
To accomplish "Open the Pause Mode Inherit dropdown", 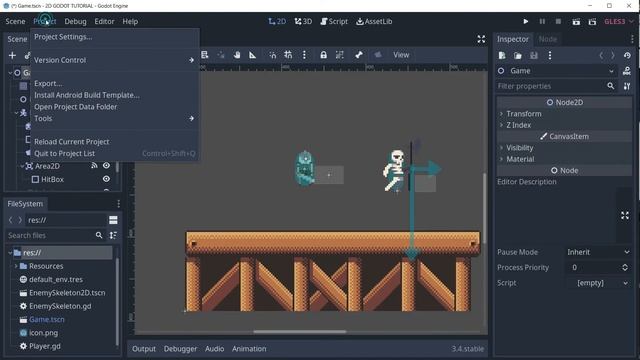I will (598, 252).
